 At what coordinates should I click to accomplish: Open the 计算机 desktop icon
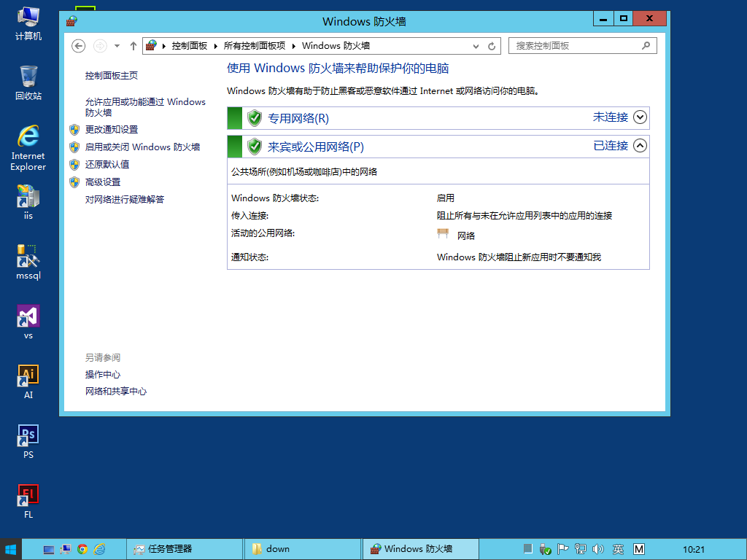click(28, 23)
